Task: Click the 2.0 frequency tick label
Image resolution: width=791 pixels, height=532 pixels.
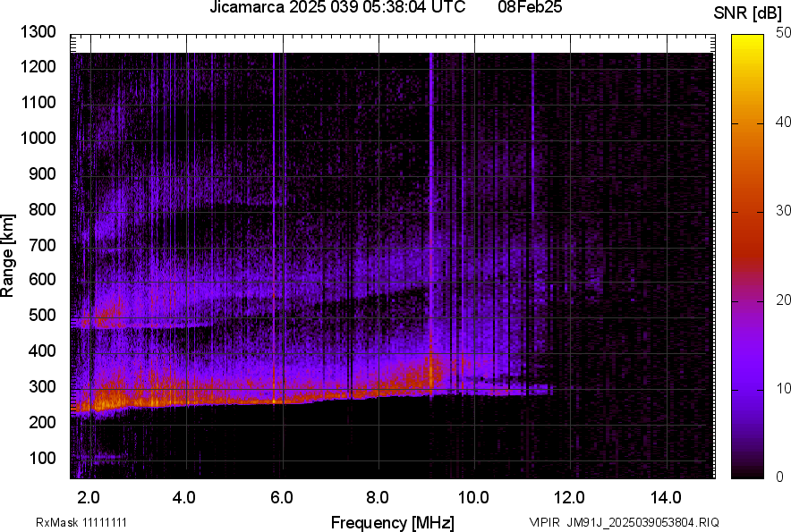Action: click(88, 497)
